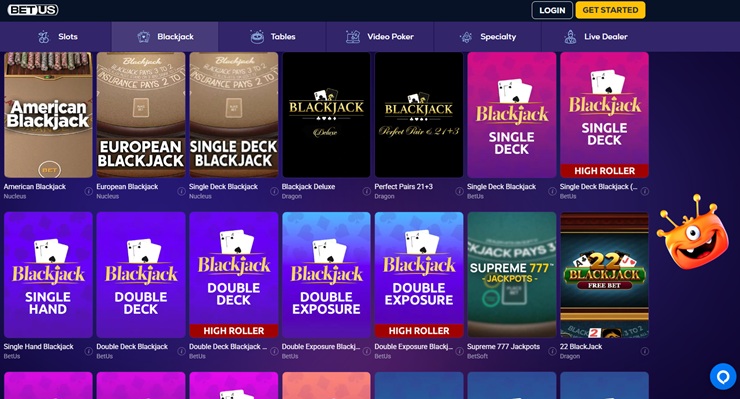This screenshot has height=399, width=740.
Task: Open Blackjack Deluxe game thumbnail
Action: pos(326,115)
